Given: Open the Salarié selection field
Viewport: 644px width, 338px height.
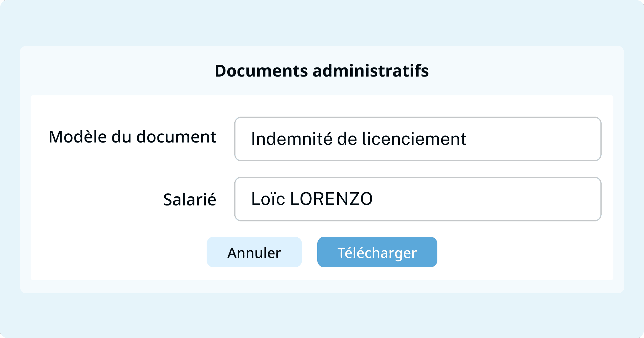Looking at the screenshot, I should tap(418, 199).
